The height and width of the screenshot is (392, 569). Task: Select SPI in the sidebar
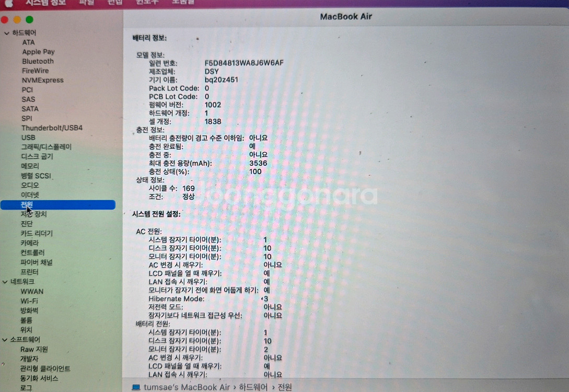coord(27,118)
